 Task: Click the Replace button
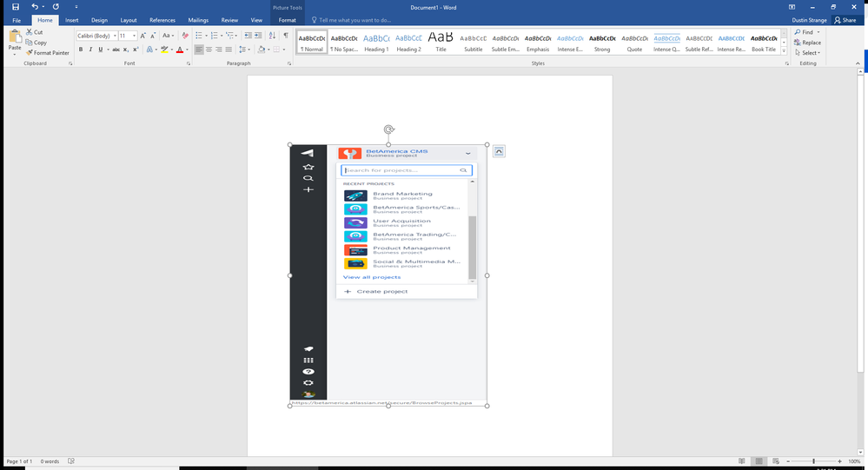(808, 43)
